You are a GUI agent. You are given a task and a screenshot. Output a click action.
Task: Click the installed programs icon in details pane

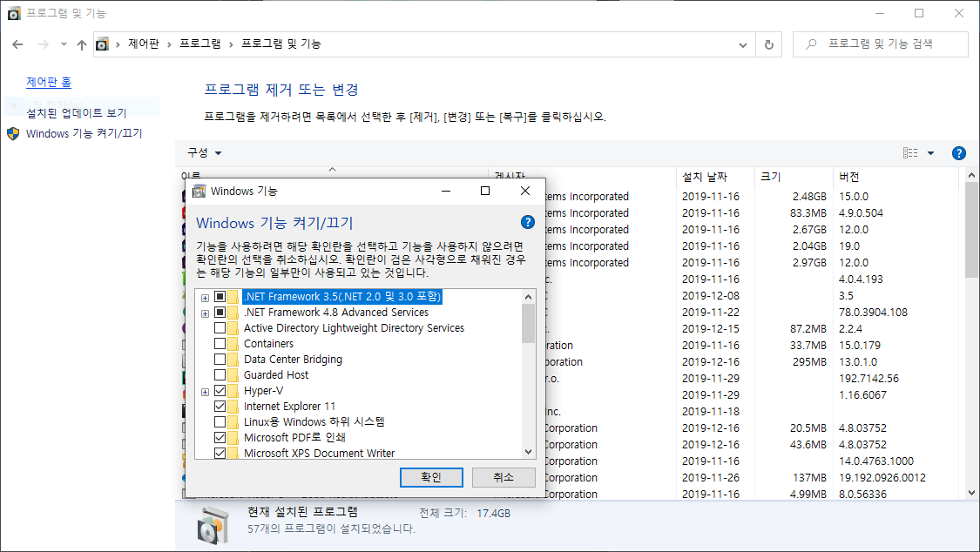point(213,525)
